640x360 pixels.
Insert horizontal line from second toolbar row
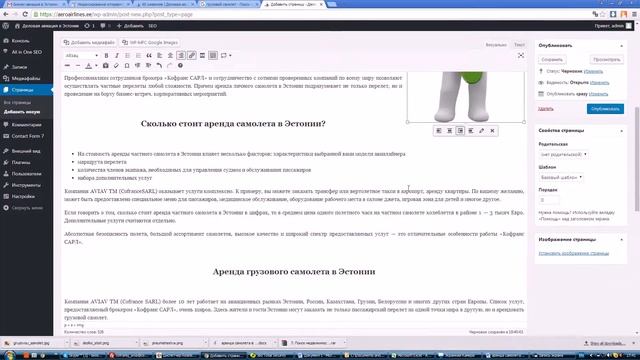78,66
